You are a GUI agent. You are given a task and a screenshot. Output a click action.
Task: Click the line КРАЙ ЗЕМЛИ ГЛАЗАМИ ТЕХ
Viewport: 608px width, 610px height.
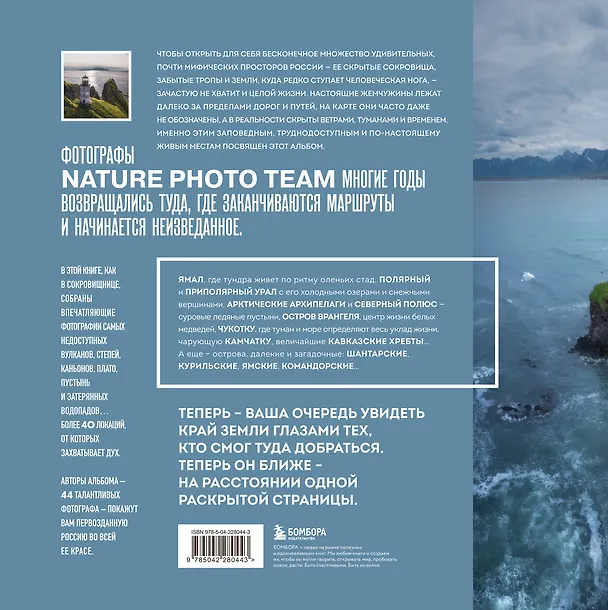tap(275, 431)
